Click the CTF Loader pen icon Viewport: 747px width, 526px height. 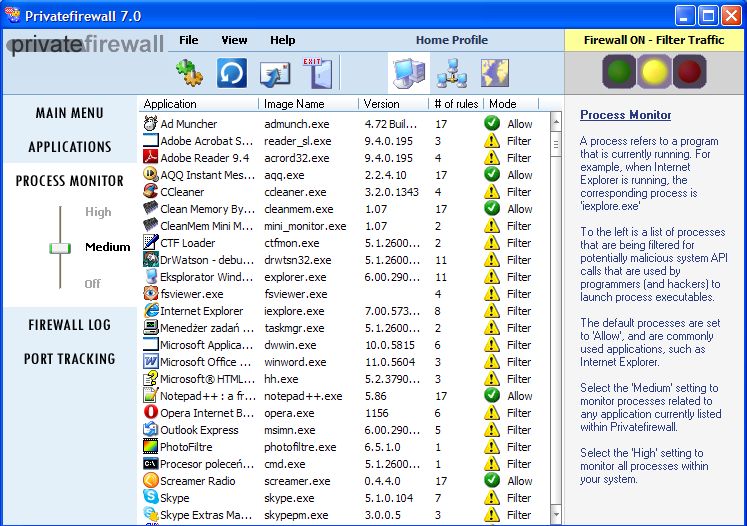point(151,243)
